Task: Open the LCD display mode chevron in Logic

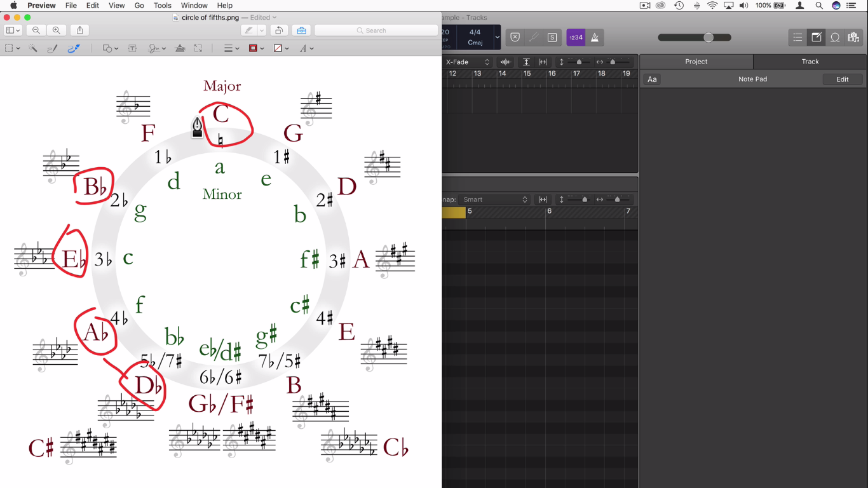Action: [x=497, y=37]
